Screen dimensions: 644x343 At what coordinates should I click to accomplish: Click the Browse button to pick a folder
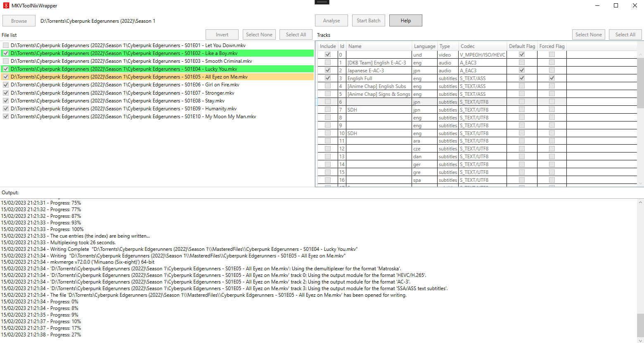pyautogui.click(x=19, y=21)
